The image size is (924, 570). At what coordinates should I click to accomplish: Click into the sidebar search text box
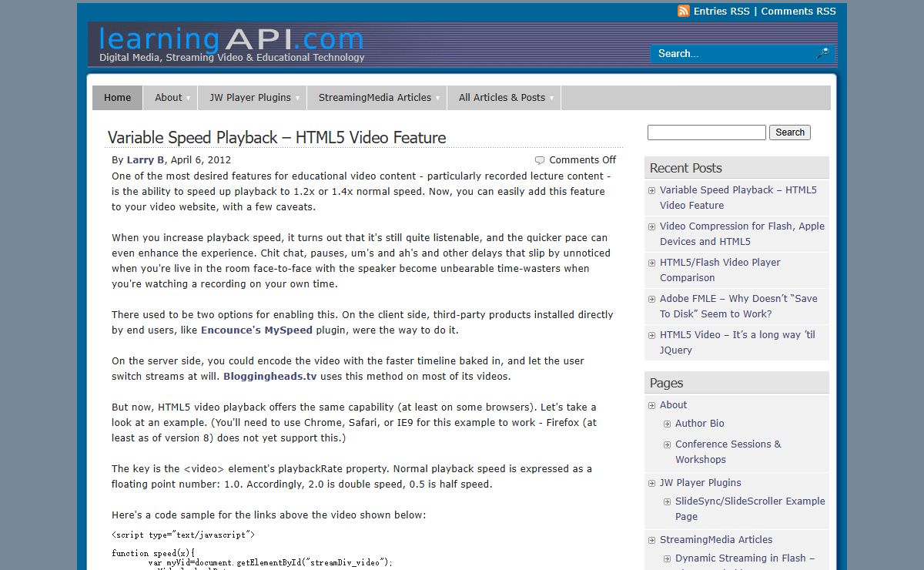pos(707,132)
